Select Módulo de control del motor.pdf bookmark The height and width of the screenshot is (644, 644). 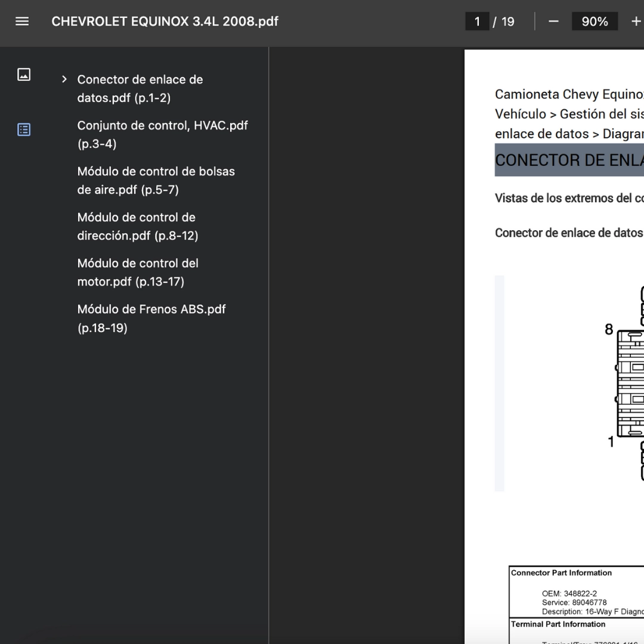coord(137,273)
